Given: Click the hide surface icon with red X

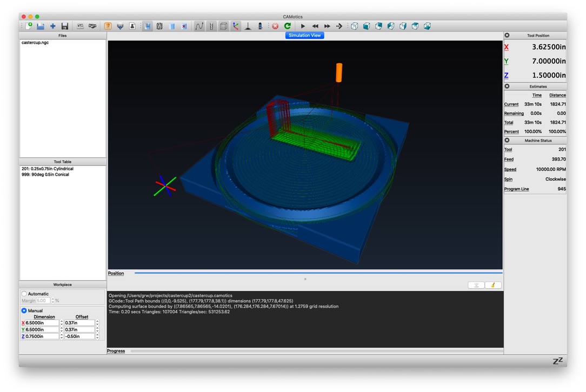Looking at the screenshot, I should point(184,26).
